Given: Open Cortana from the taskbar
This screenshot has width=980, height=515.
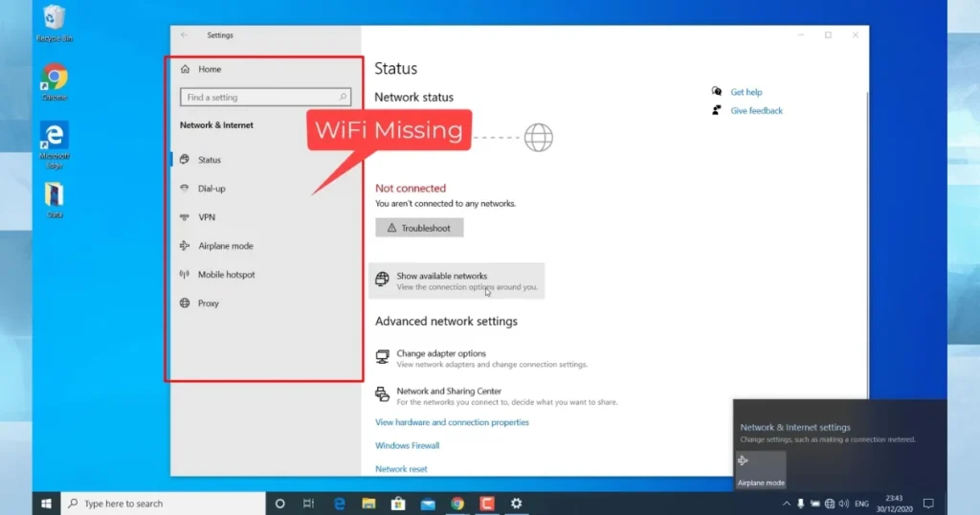Looking at the screenshot, I should tap(280, 504).
